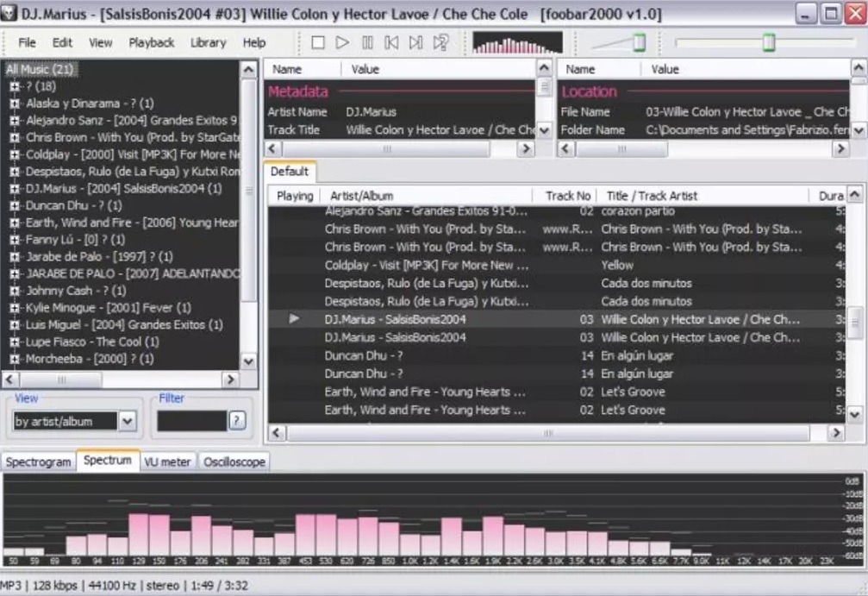This screenshot has height=596, width=868.
Task: Expand Alaska y Dinarama tree node
Action: [x=15, y=104]
